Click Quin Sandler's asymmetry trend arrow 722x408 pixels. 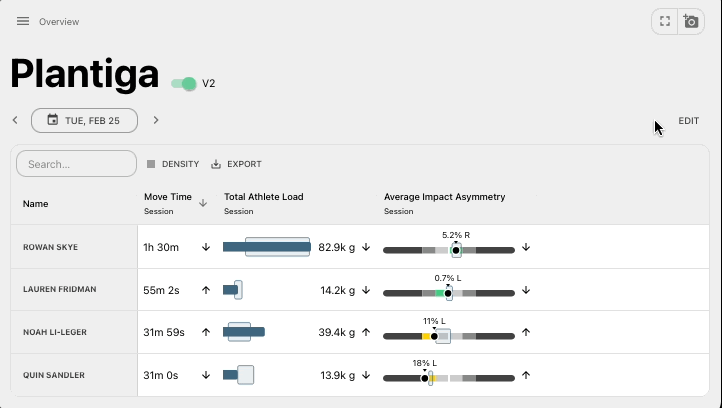click(x=526, y=375)
